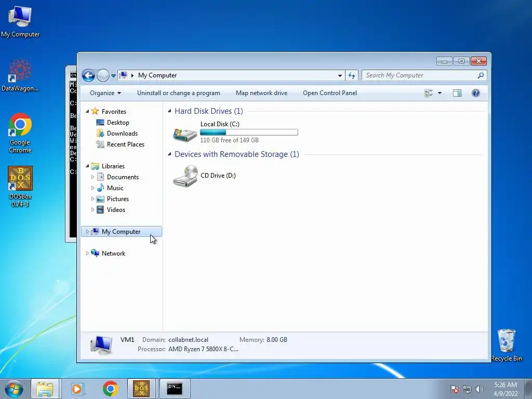Click Hard Disk Drives (1) heading

coord(209,111)
